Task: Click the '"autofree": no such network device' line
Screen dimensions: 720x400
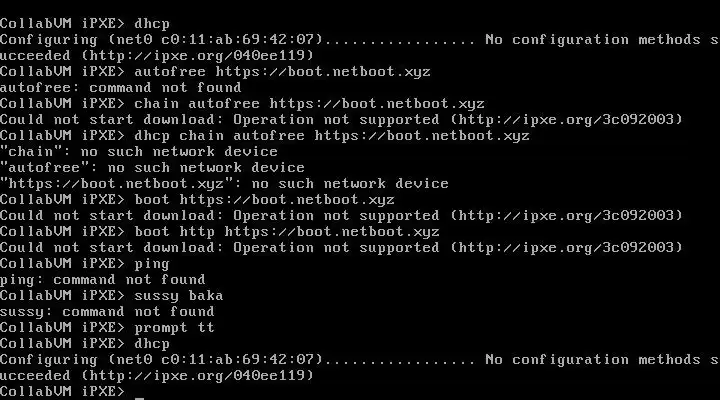Action: coord(151,167)
